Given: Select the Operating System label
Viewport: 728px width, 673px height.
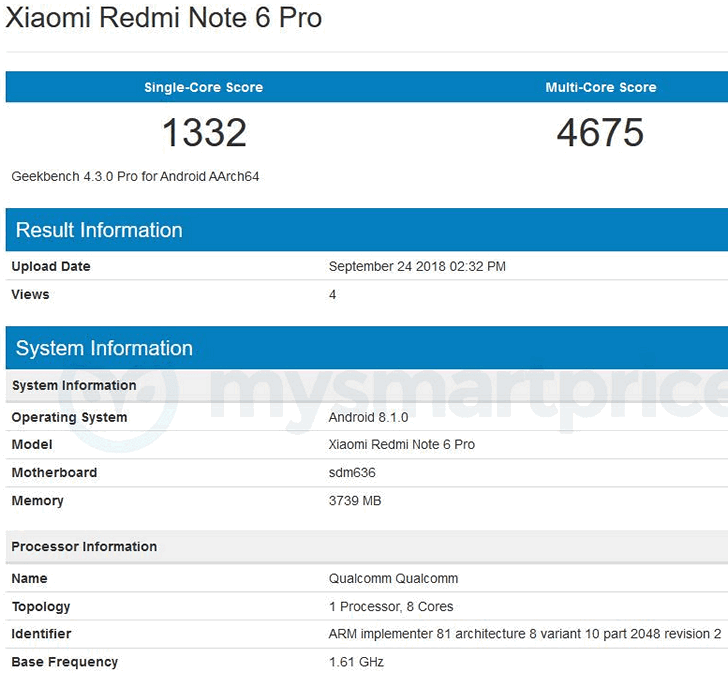Looking at the screenshot, I should pos(69,417).
